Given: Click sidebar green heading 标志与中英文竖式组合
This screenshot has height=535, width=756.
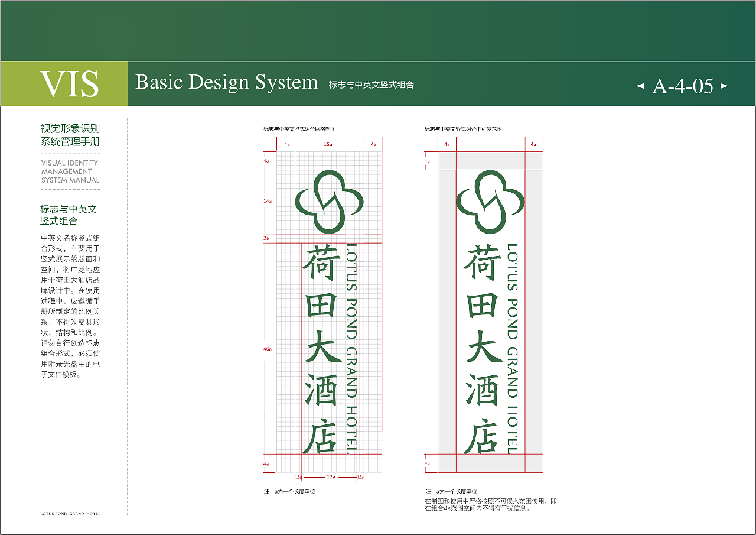Looking at the screenshot, I should pyautogui.click(x=69, y=215).
